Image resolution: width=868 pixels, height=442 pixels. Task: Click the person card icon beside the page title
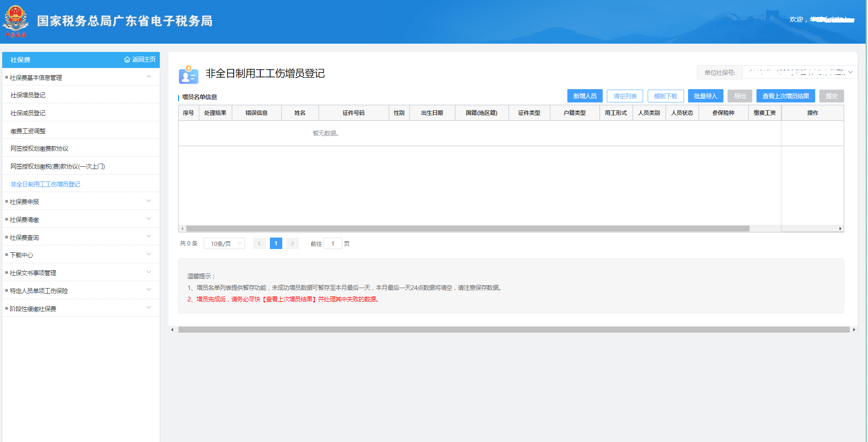point(188,74)
